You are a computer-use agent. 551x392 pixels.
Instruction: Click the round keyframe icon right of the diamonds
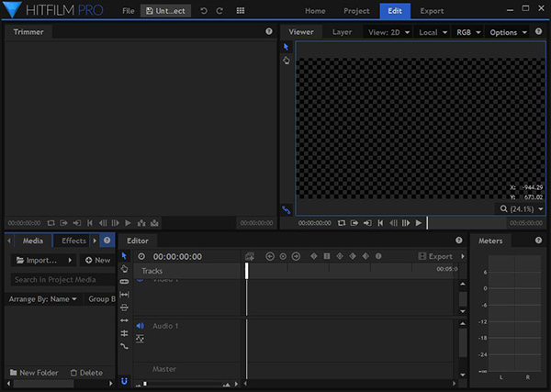click(x=378, y=256)
